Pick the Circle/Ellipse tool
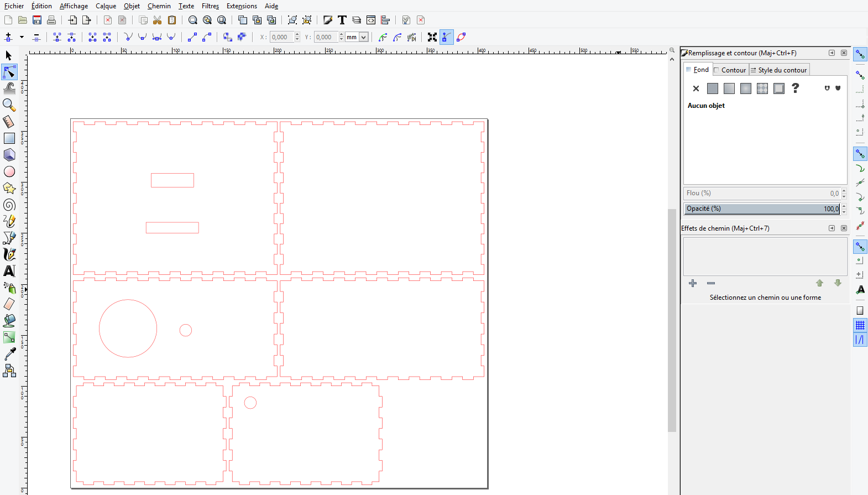Image resolution: width=868 pixels, height=495 pixels. tap(9, 171)
